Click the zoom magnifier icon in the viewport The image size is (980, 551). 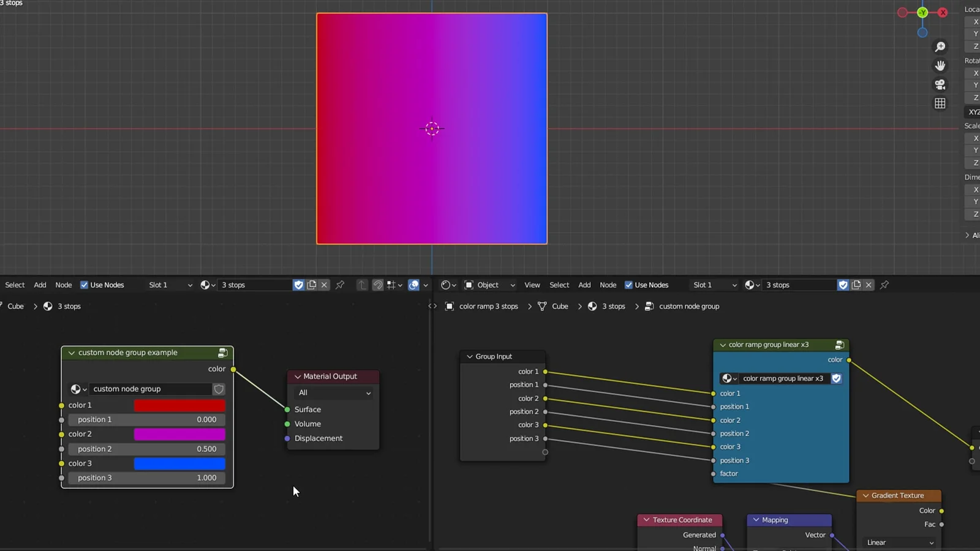click(x=940, y=46)
